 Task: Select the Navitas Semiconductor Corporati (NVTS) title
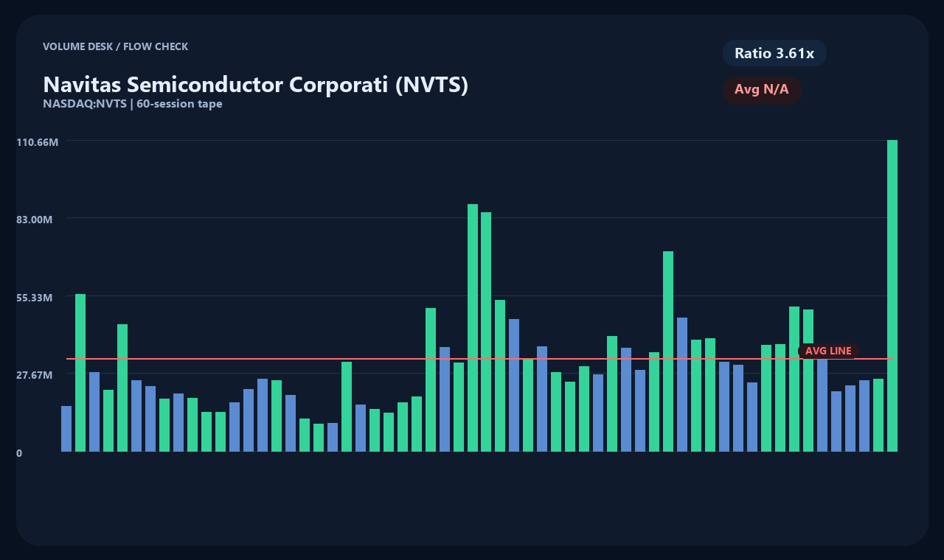click(255, 85)
